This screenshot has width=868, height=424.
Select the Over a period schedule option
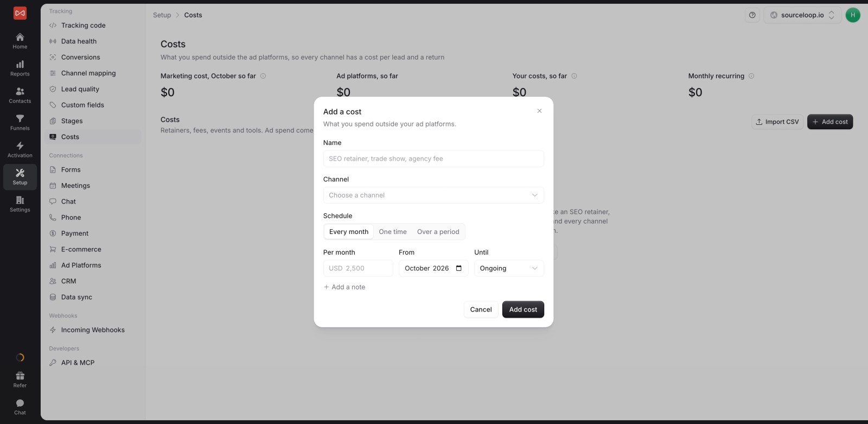pos(438,232)
